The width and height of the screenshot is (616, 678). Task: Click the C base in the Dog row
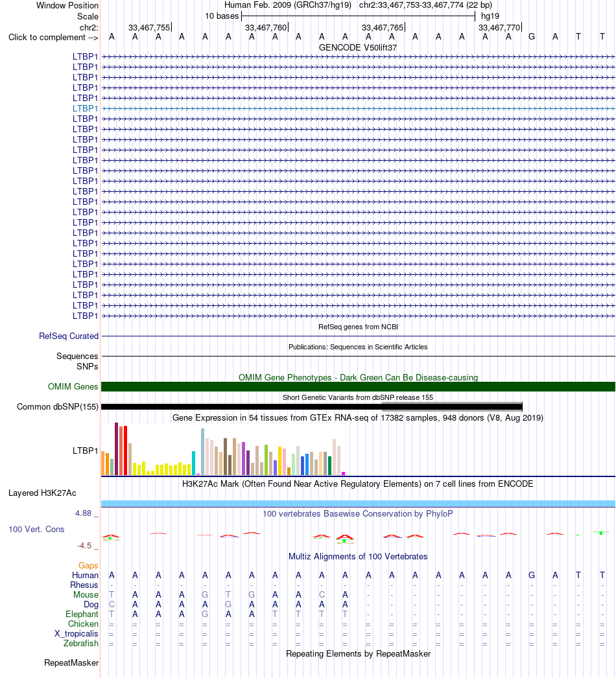coord(112,605)
